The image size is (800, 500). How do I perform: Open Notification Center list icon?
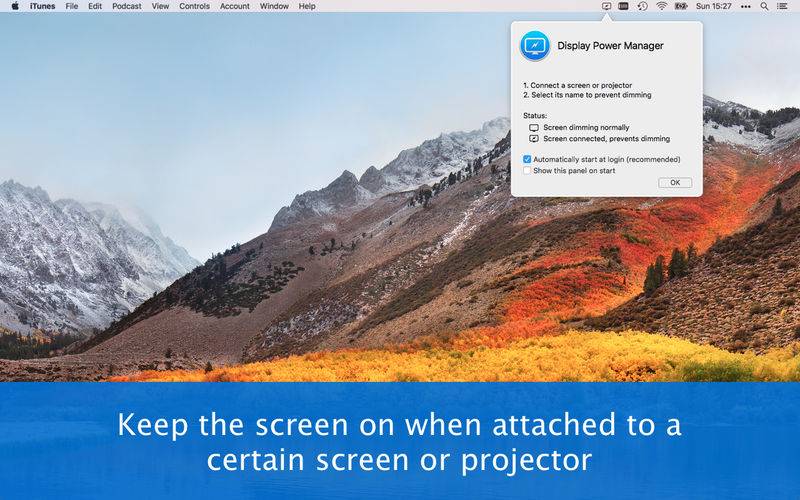point(782,6)
